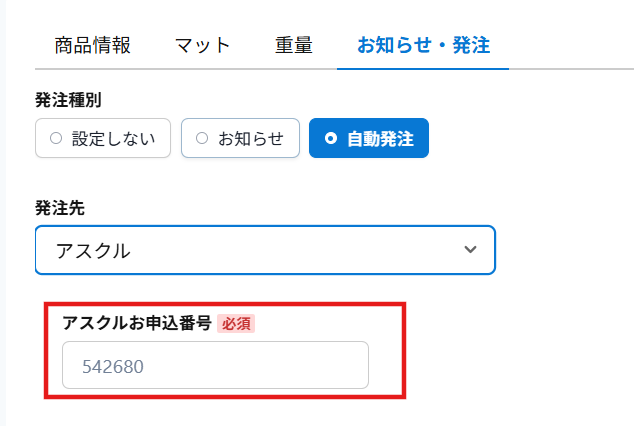Go to the 重量 tab
Screen dimensions: 634x426
294,45
